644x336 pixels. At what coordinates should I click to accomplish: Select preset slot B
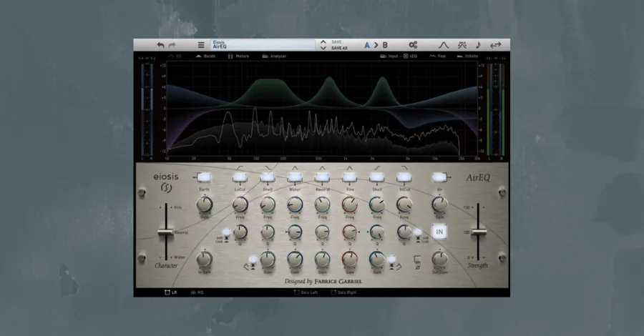385,45
